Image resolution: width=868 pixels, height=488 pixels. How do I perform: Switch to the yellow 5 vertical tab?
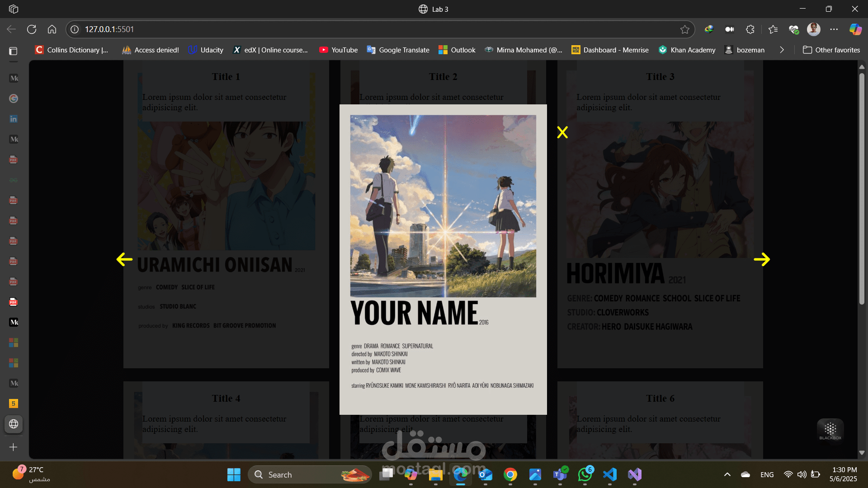click(14, 404)
